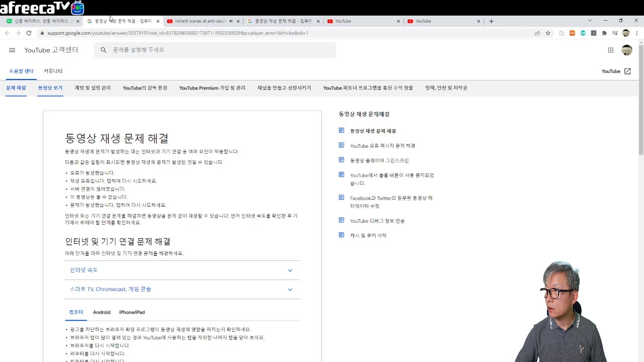
Task: Expand 스마트 TV, Chromecast, 게임 콘솔 section
Action: pyautogui.click(x=182, y=289)
